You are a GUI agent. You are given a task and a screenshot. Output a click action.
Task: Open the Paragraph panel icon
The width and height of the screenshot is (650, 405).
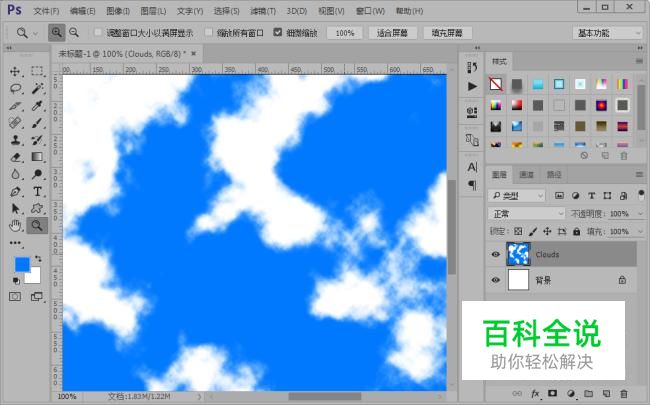472,184
